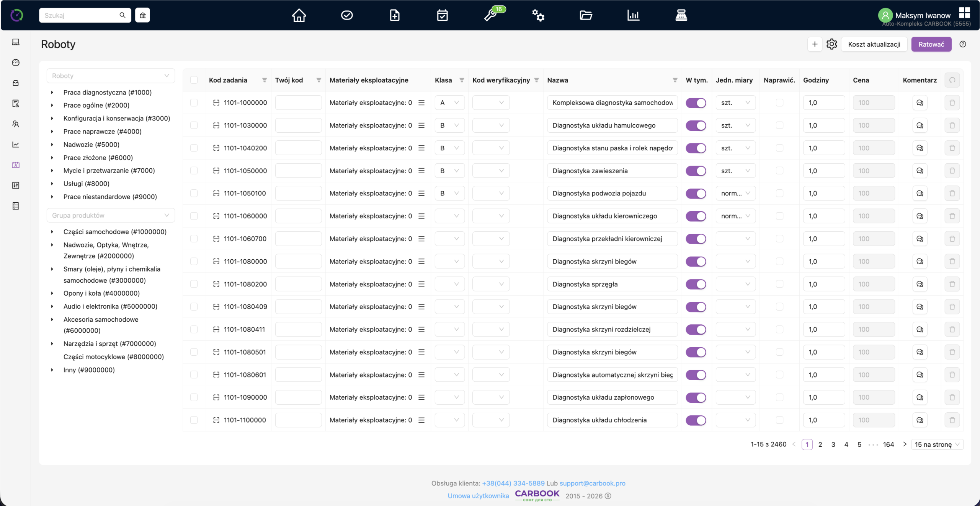This screenshot has height=506, width=980.
Task: Click Twój kod field for 1101-1040200
Action: [x=298, y=148]
